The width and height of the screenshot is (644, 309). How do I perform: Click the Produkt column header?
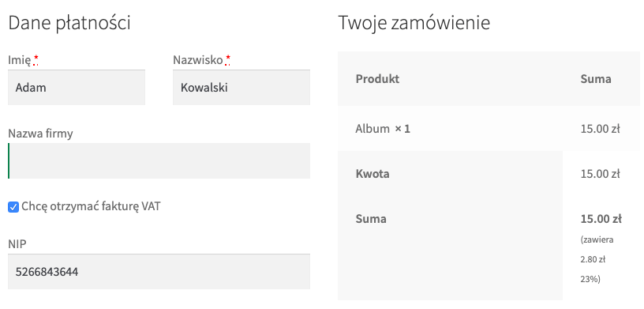click(x=377, y=78)
